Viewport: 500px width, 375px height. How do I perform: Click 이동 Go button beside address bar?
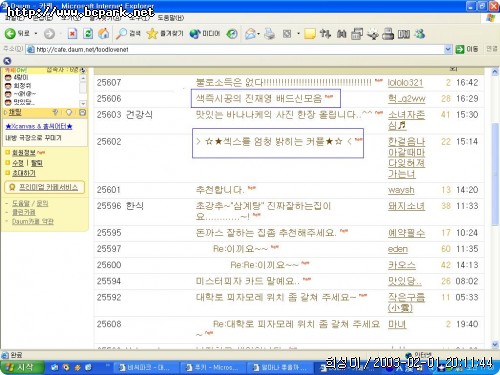coord(467,49)
